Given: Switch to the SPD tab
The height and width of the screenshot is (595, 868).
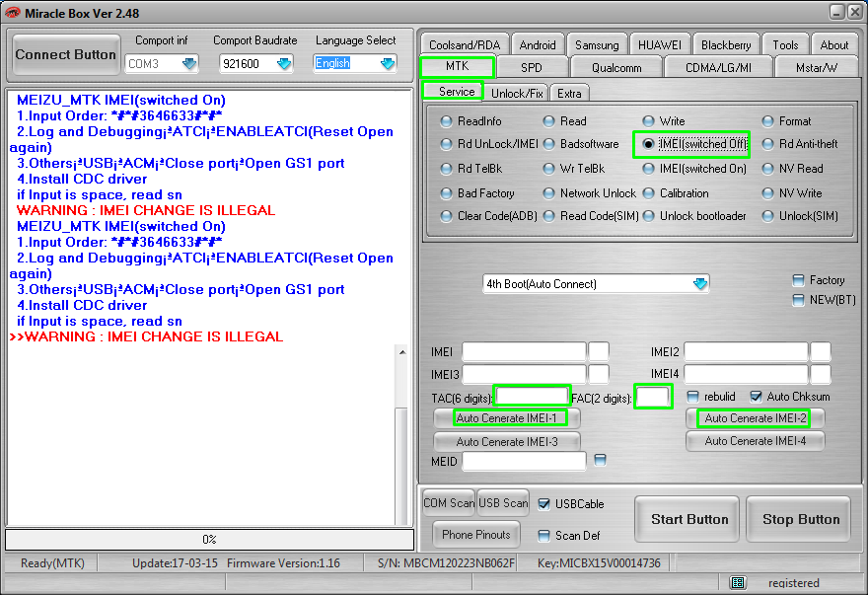Looking at the screenshot, I should (x=532, y=67).
